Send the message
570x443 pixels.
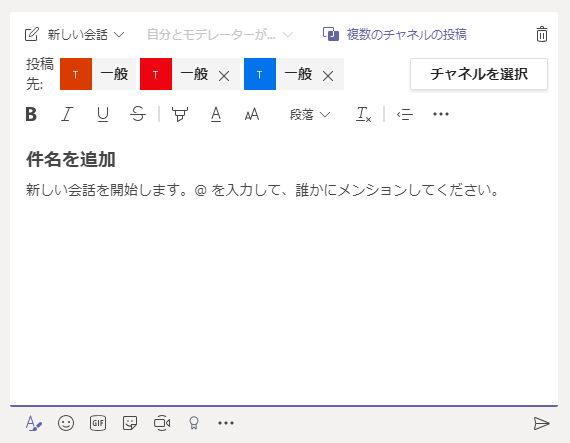[x=541, y=423]
